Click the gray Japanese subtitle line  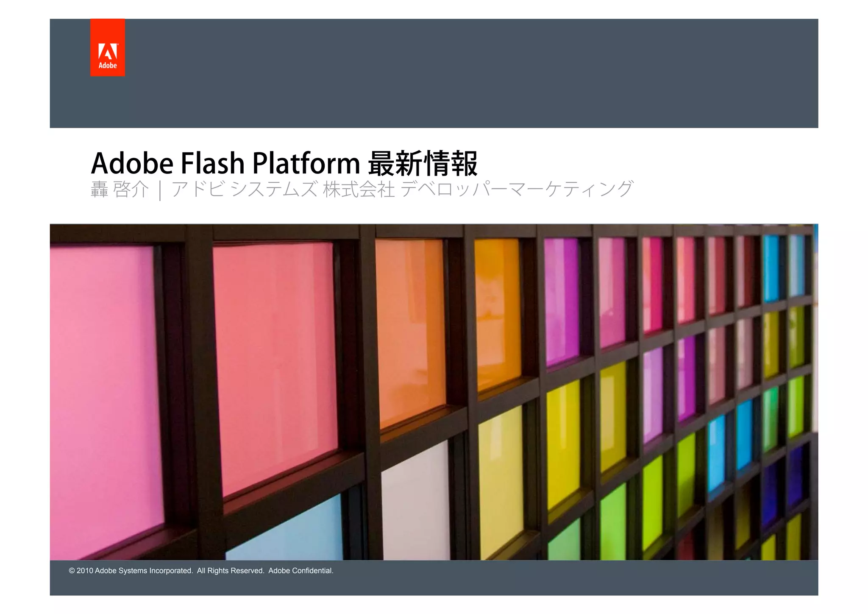[362, 190]
